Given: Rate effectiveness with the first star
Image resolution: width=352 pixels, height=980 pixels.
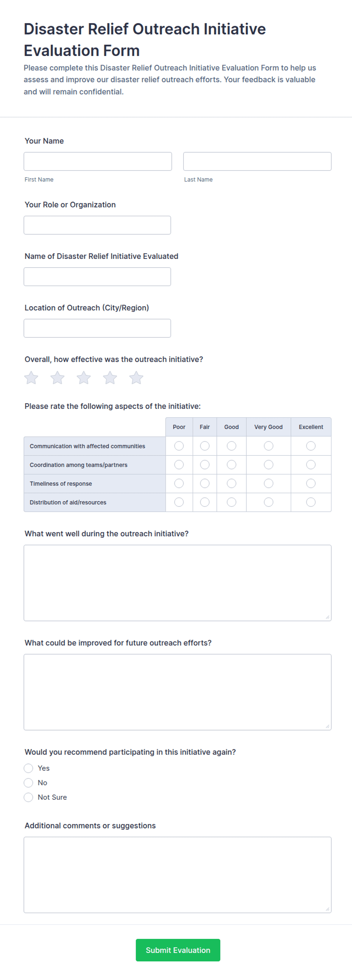Looking at the screenshot, I should [x=31, y=378].
